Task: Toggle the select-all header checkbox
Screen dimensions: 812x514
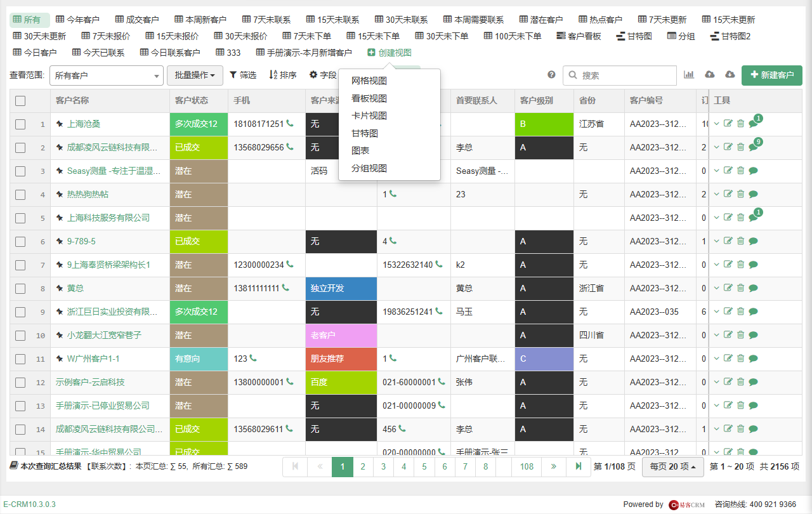Action: [x=20, y=100]
